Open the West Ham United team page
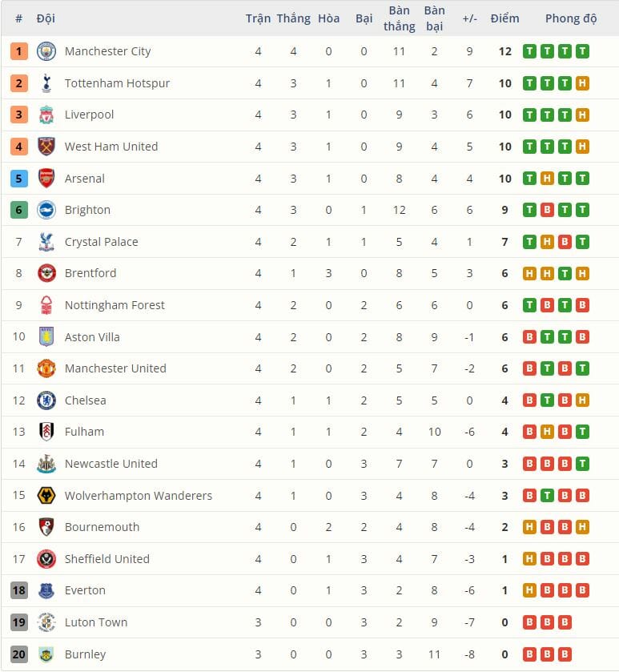 click(111, 147)
